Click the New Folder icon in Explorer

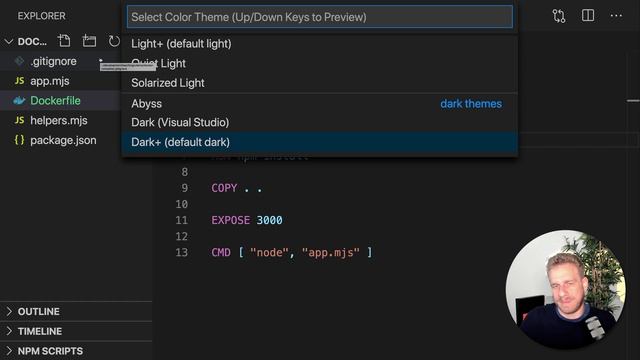tap(89, 41)
